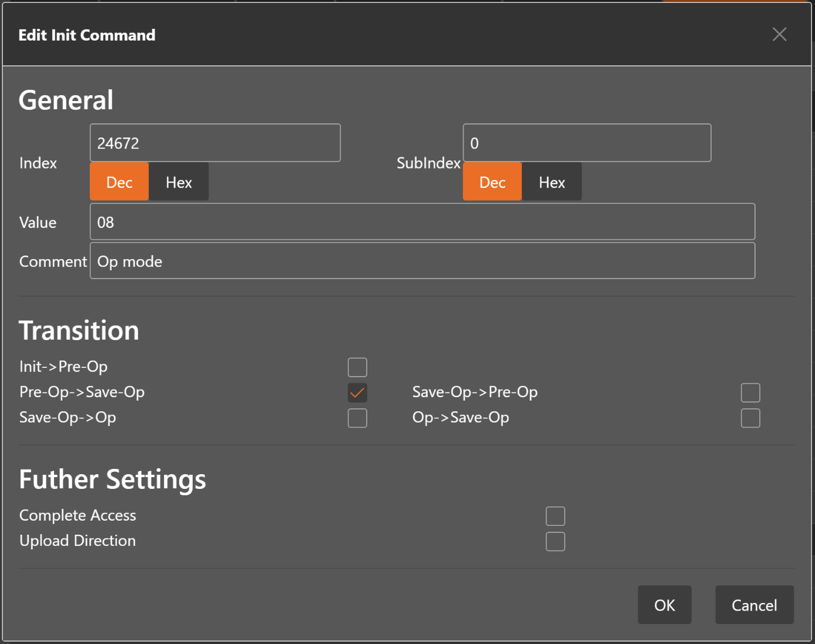Switch SubIndex format to Hex
Viewport: 815px width, 644px height.
552,182
